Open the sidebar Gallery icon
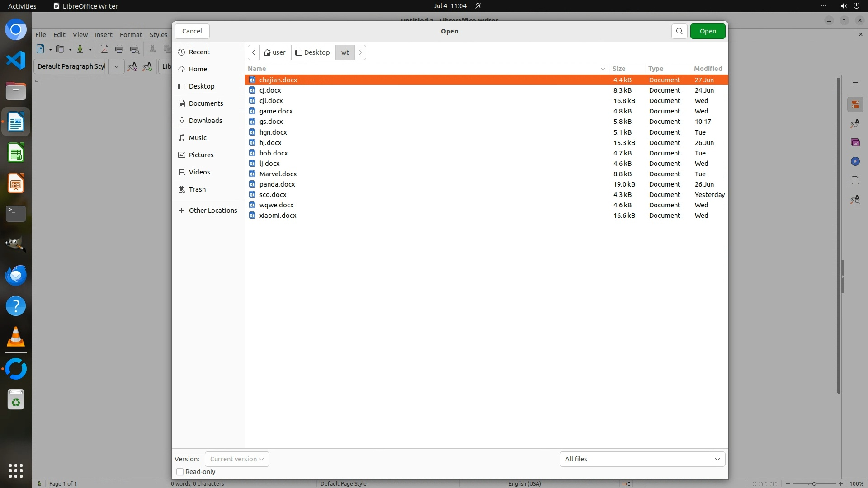868x488 pixels. click(x=855, y=142)
